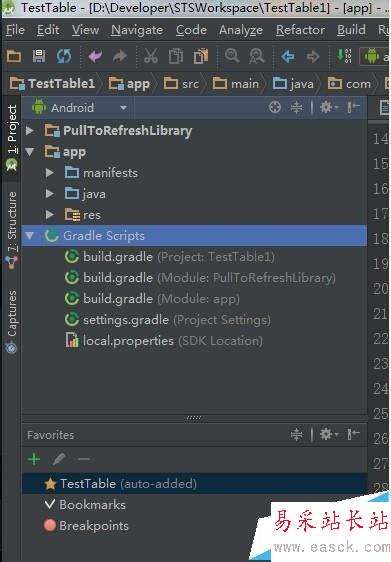Collapse the Gradle Scripts arrow
Viewport: 391px width, 562px height.
[30, 235]
